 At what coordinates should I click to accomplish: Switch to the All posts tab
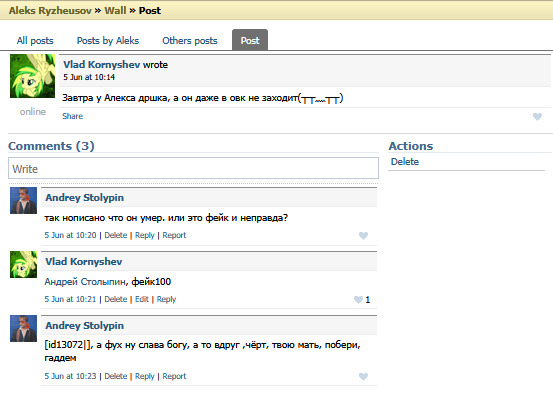coord(35,41)
